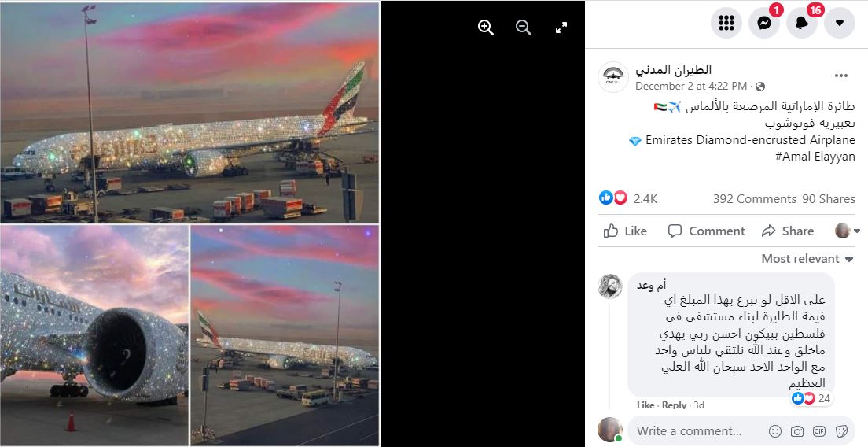Open post options three-dot menu
Viewport: 868px width, 447px height.
coord(841,76)
